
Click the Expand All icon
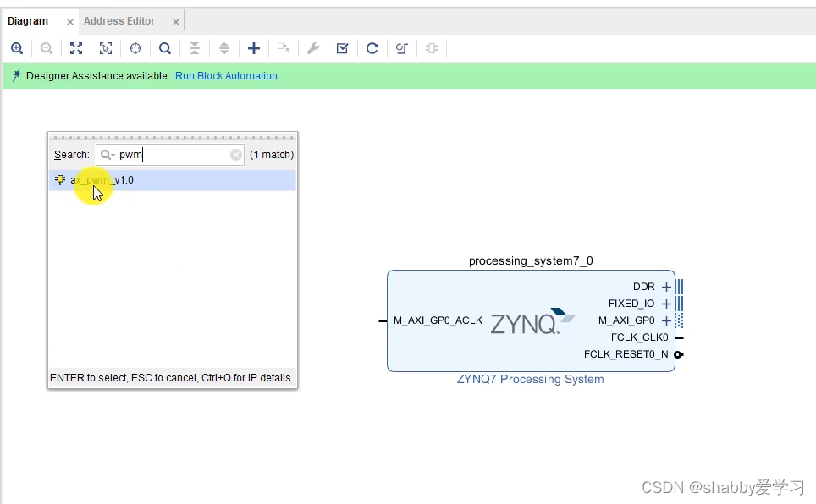click(224, 48)
